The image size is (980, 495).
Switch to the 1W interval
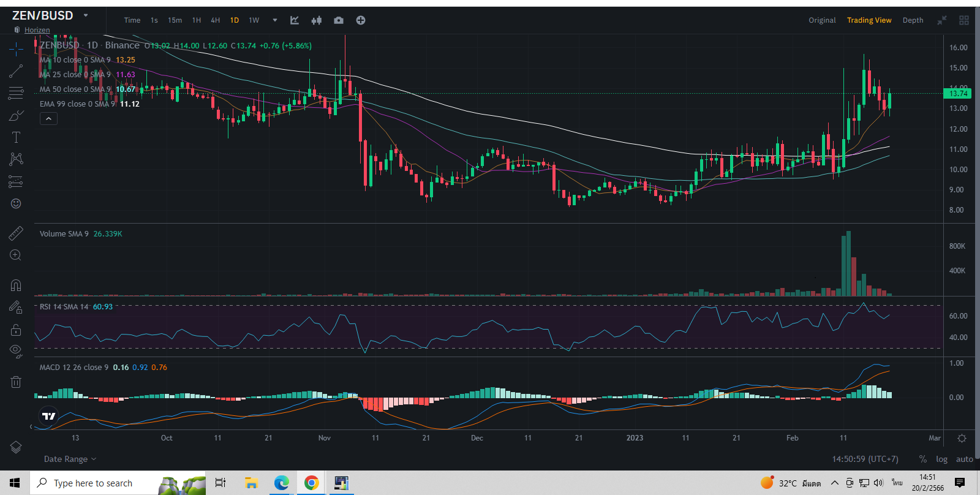pyautogui.click(x=254, y=20)
